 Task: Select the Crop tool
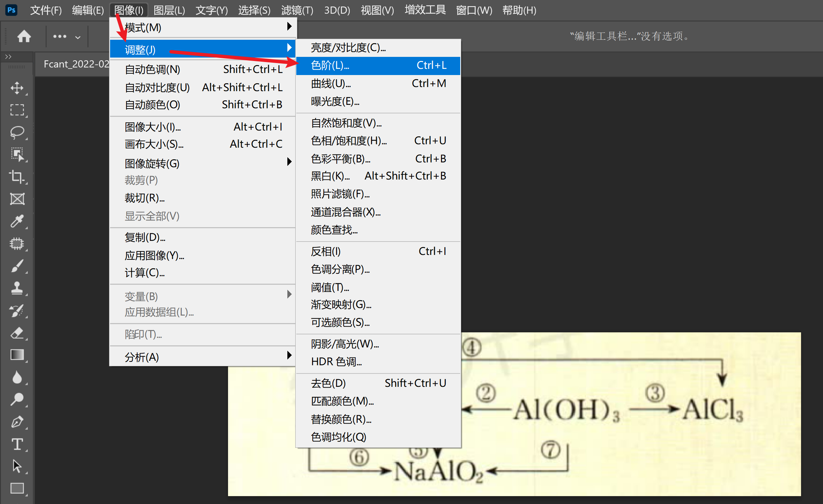[17, 176]
